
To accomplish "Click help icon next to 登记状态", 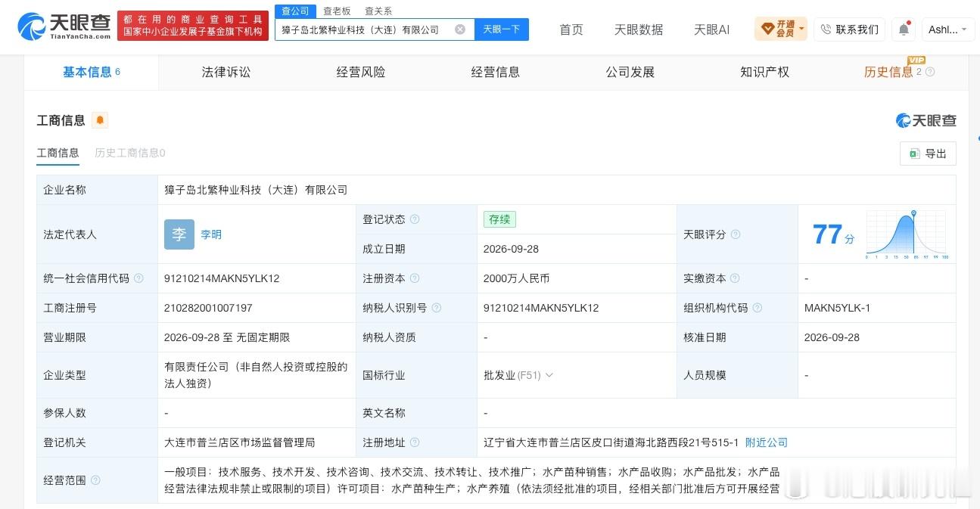I will click(415, 219).
